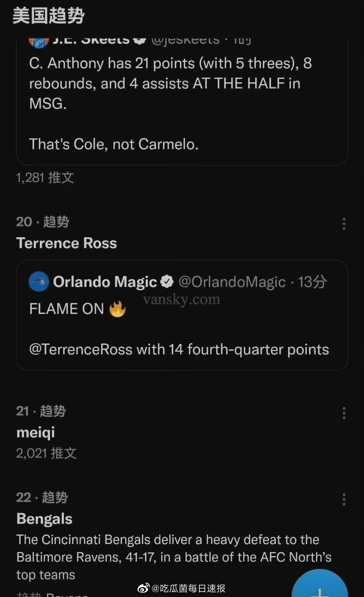Open more options for Bengals trend
This screenshot has width=364, height=597.
pos(344,499)
